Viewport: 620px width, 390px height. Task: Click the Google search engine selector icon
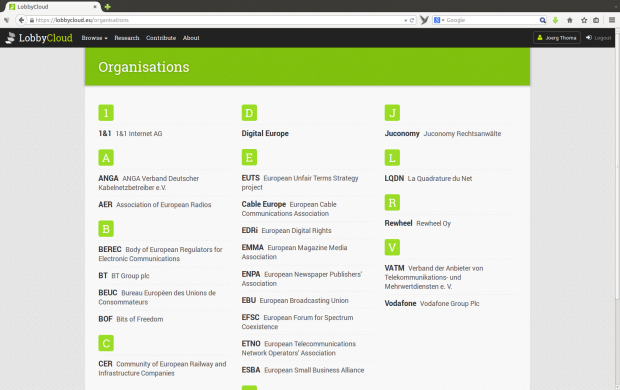[x=439, y=20]
